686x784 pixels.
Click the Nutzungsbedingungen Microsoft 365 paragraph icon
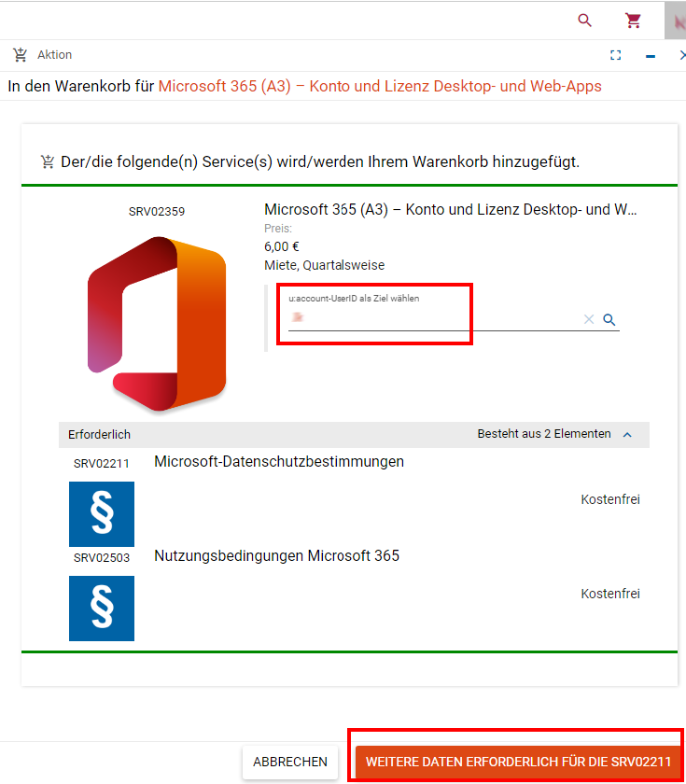pos(102,609)
